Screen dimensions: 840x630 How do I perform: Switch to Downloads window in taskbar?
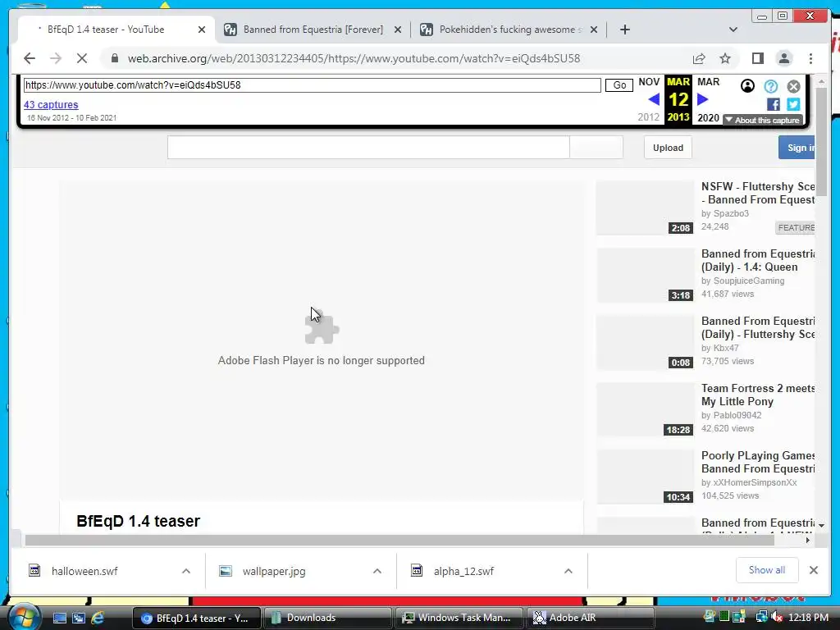(326, 618)
